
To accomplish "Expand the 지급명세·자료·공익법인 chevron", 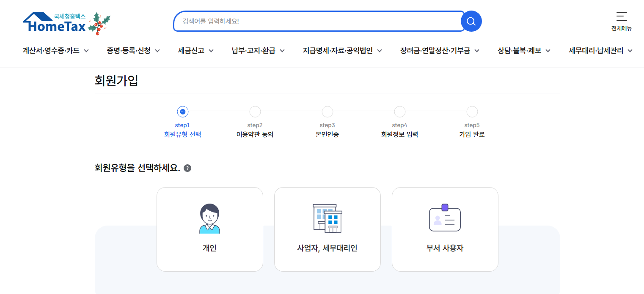I will coord(380,51).
